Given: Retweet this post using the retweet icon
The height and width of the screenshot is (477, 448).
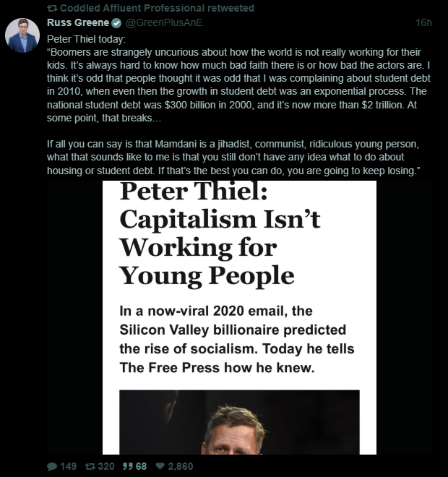Looking at the screenshot, I should point(90,466).
